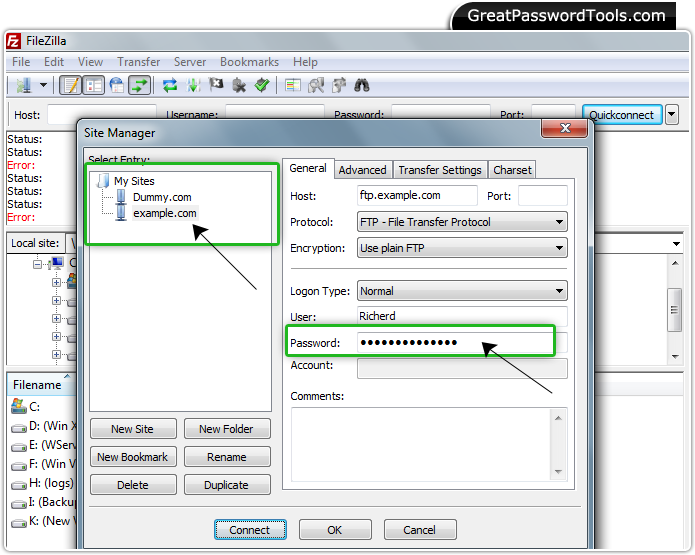Toggle the transfer queue display
The height and width of the screenshot is (555, 695).
coord(140,85)
